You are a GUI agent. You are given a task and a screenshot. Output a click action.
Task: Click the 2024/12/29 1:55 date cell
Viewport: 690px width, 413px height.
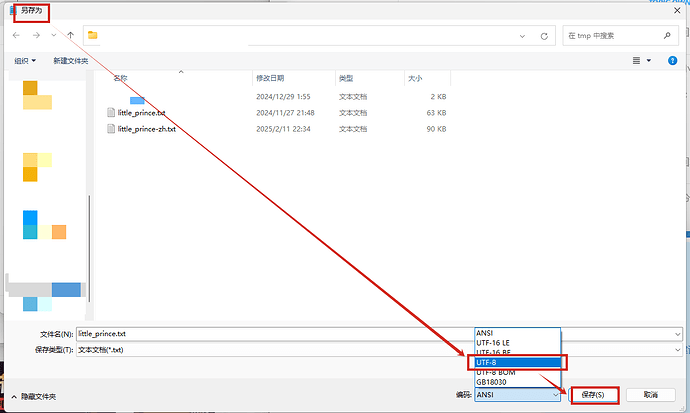[x=283, y=97]
